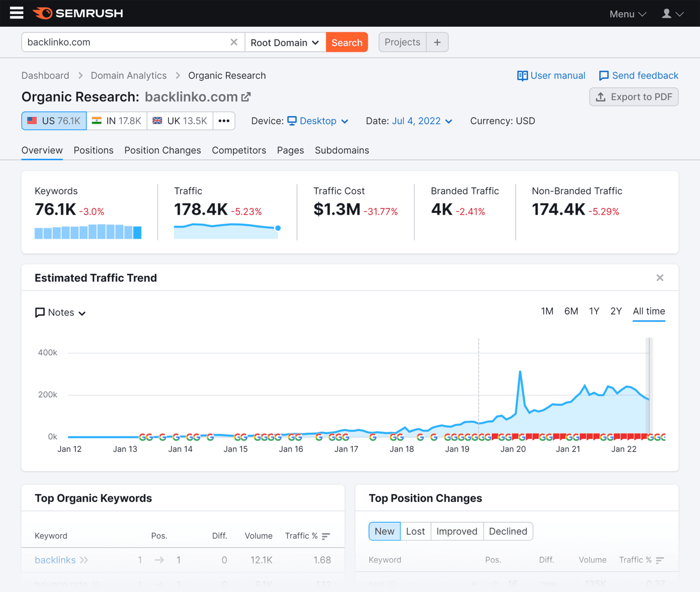Open the hamburger navigation menu

[16, 13]
